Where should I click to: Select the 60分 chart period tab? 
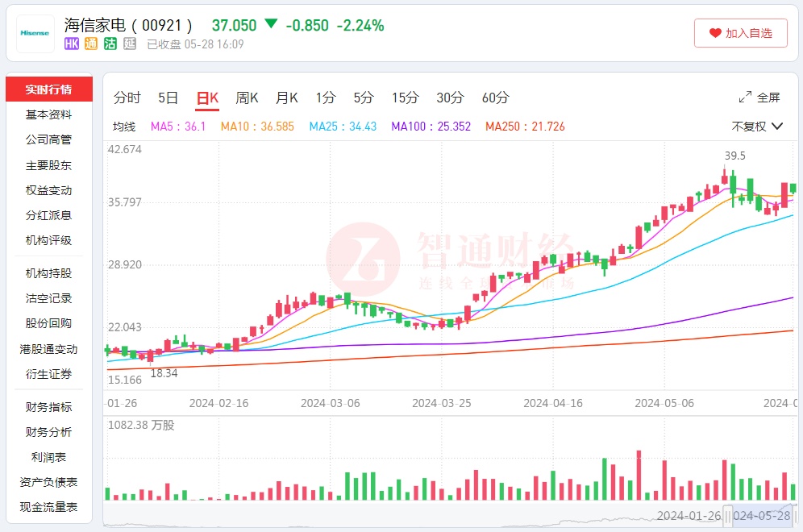tap(495, 98)
